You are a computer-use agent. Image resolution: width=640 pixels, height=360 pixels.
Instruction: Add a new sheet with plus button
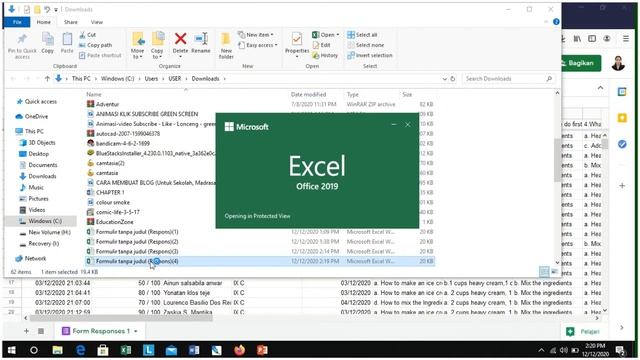[27, 331]
